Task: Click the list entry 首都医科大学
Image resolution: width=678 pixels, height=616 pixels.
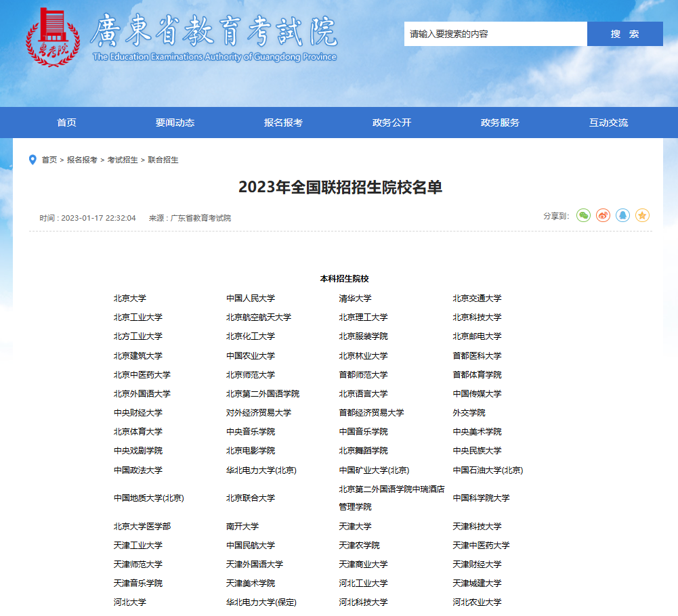Action: tap(477, 356)
